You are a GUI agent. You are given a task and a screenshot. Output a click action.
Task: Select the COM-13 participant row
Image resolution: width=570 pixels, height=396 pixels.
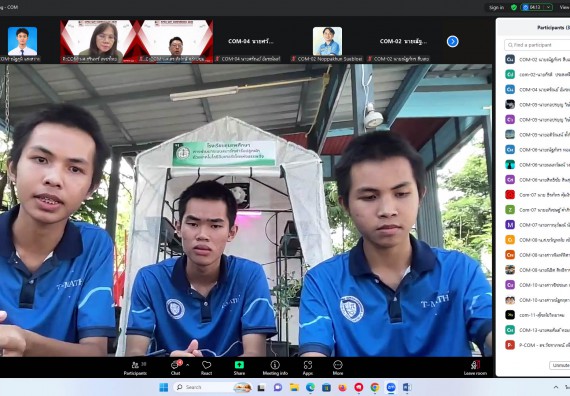pyautogui.click(x=537, y=330)
